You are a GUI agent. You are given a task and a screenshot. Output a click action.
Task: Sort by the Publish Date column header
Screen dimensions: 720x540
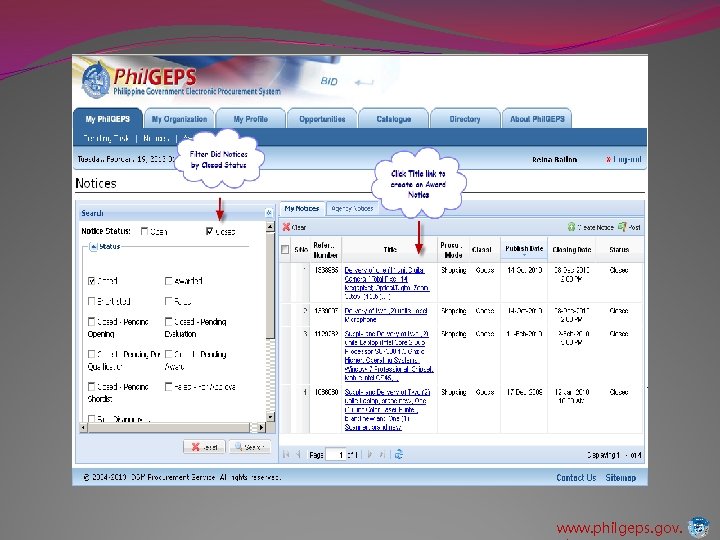click(524, 249)
